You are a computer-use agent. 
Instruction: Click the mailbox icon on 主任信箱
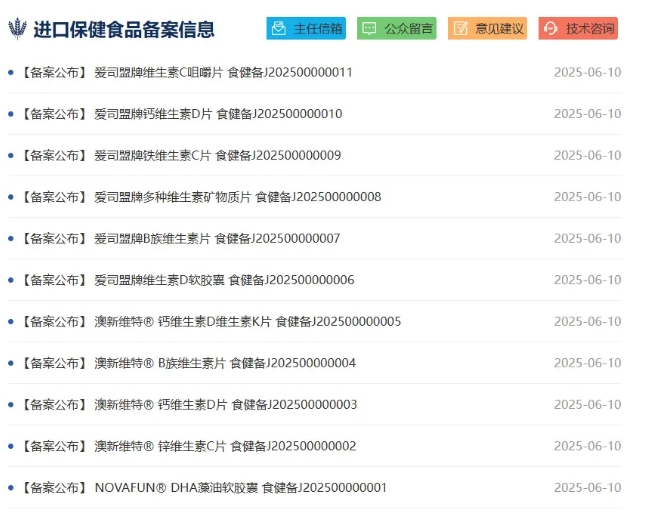tap(279, 28)
